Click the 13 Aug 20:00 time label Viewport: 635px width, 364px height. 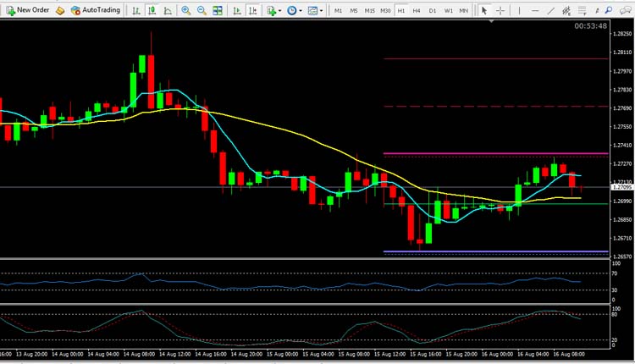[31, 355]
